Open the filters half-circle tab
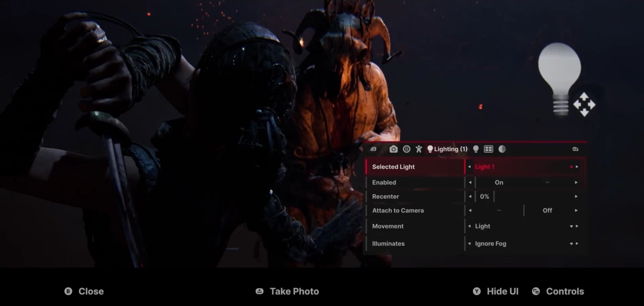644x306 pixels. [x=502, y=149]
